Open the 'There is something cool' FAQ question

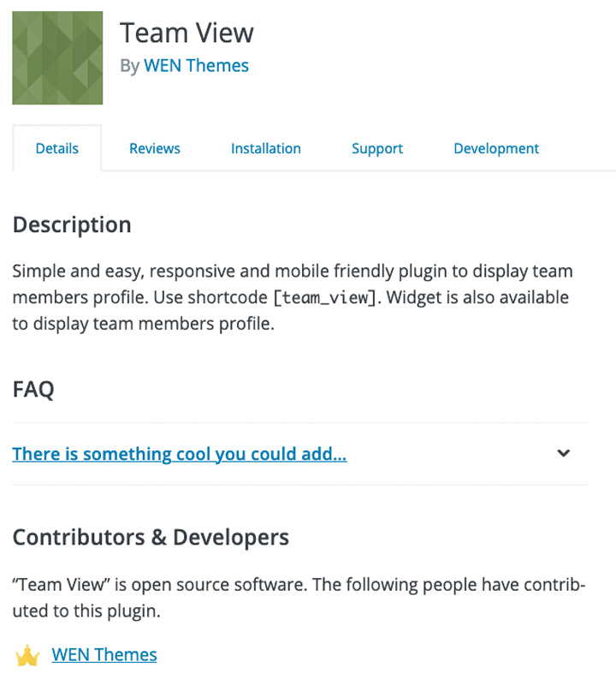coord(180,454)
